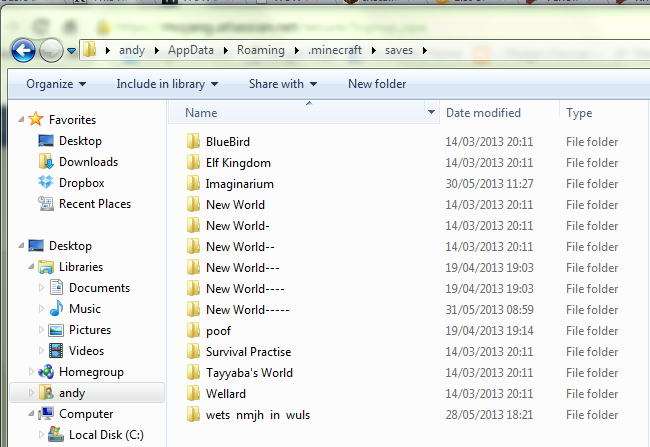Open the recent pages dropdown arrow
Viewport: 650px width, 447px height.
71,51
